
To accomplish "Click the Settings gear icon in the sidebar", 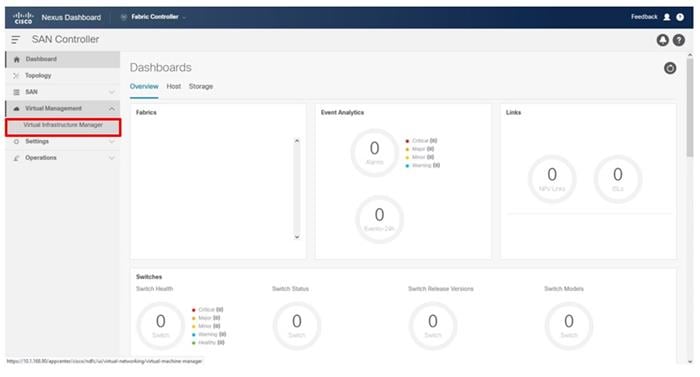I will [x=17, y=142].
